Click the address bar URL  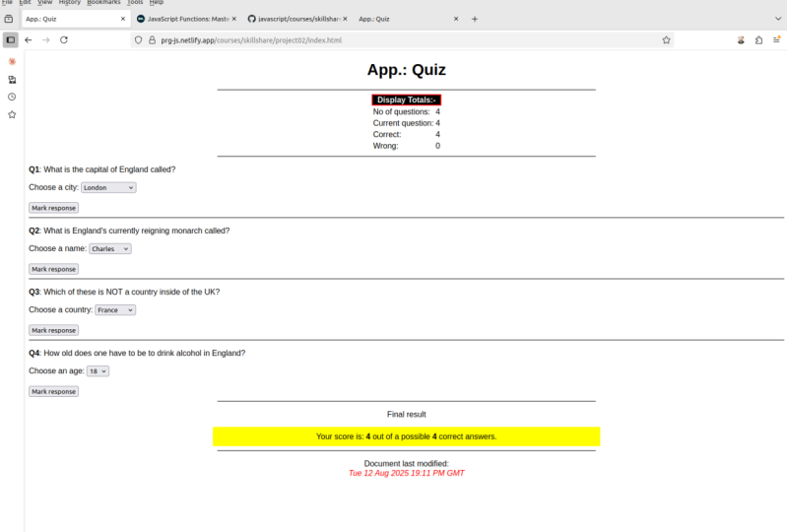tap(251, 40)
